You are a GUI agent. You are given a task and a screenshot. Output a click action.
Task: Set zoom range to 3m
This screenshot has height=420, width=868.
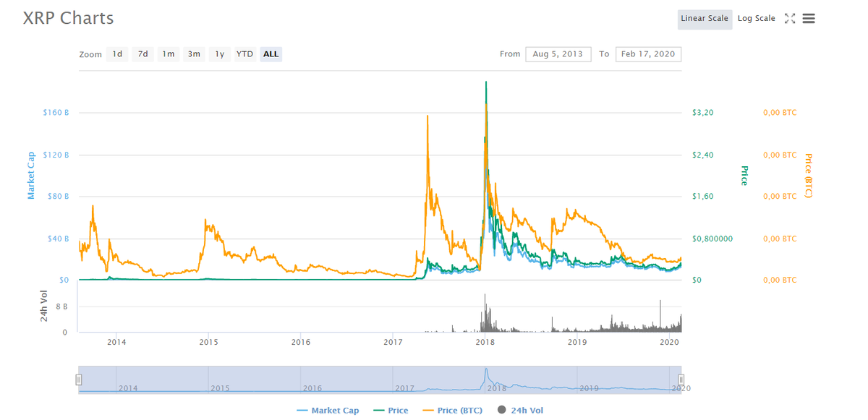[194, 54]
